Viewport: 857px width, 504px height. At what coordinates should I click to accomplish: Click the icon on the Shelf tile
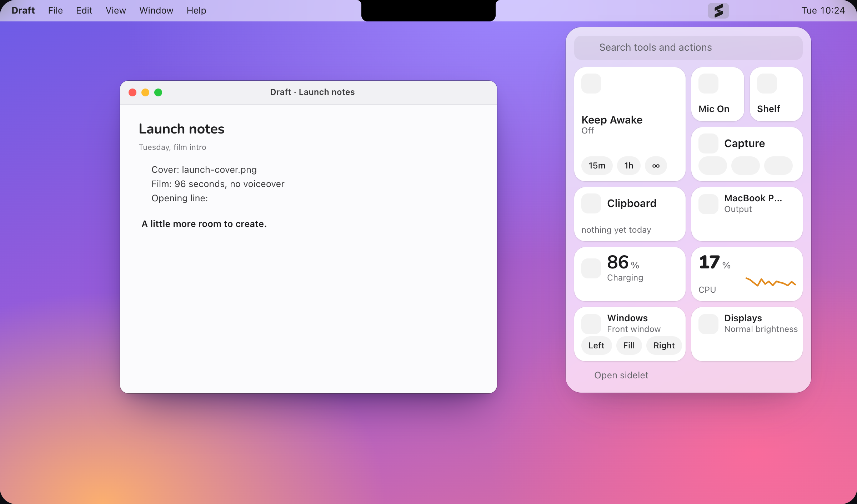(x=767, y=84)
